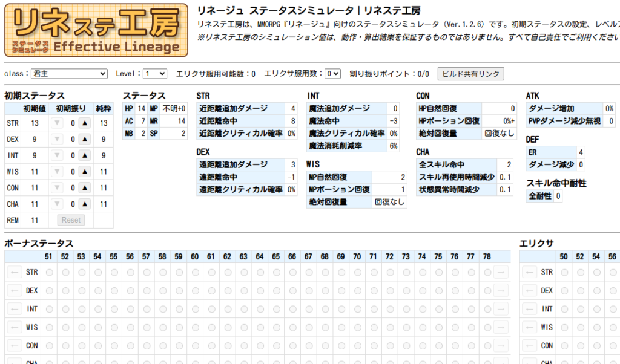Open the エリクサ服用数 dropdown
The height and width of the screenshot is (364, 620).
[332, 74]
